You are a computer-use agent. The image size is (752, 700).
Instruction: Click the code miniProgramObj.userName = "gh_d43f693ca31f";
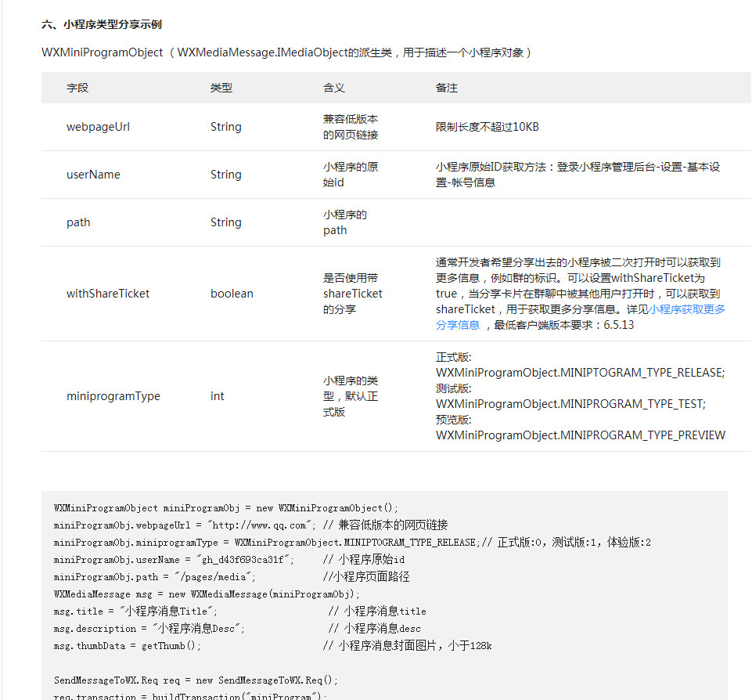(174, 560)
